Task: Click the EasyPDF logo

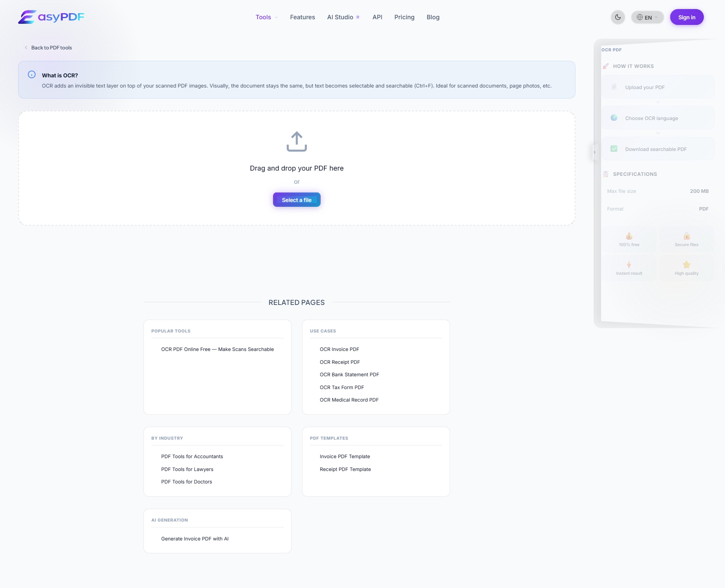Action: pos(51,17)
